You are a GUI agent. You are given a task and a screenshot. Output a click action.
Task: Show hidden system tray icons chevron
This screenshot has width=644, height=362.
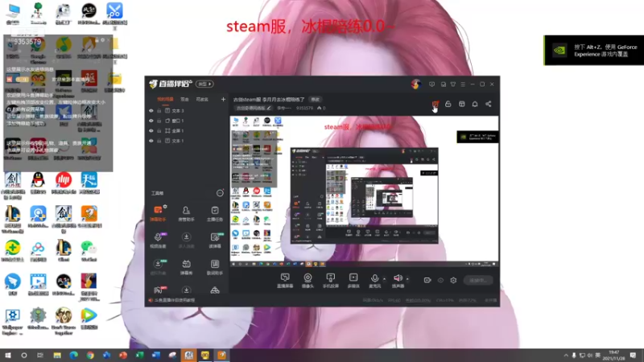(566, 356)
